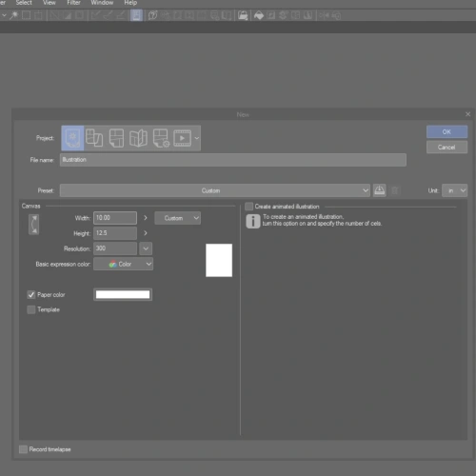Image resolution: width=476 pixels, height=476 pixels.
Task: Uncheck the Paper color checkbox
Action: (31, 295)
